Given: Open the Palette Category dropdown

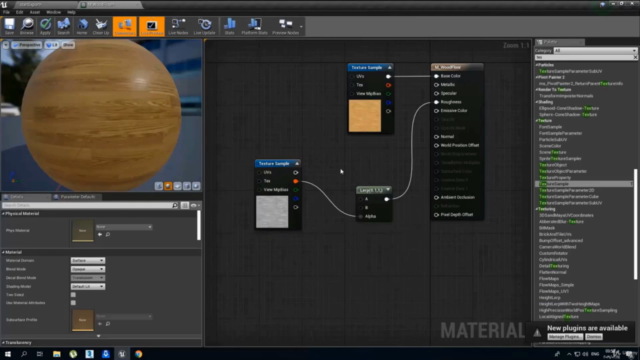Looking at the screenshot, I should (x=595, y=51).
